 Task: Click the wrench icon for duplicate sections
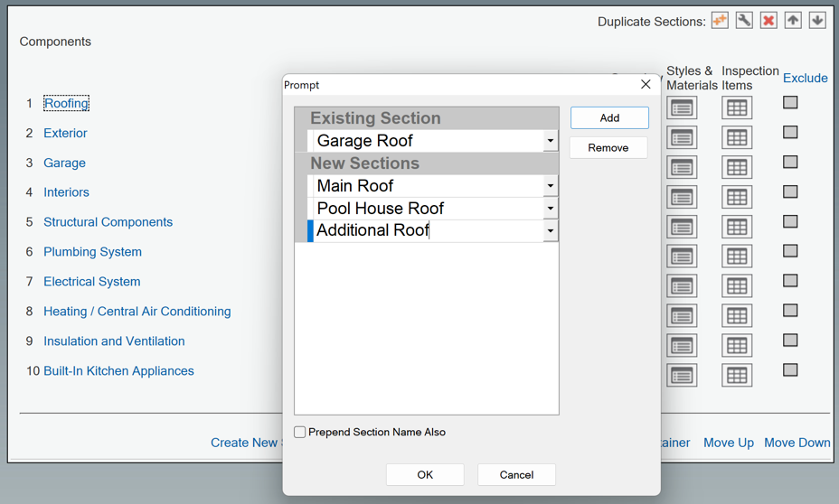744,20
